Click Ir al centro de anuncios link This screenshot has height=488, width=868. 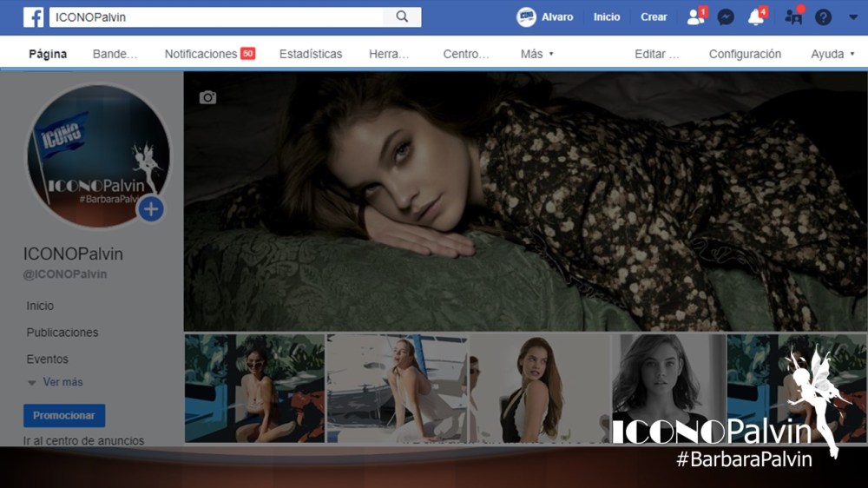[x=83, y=441]
